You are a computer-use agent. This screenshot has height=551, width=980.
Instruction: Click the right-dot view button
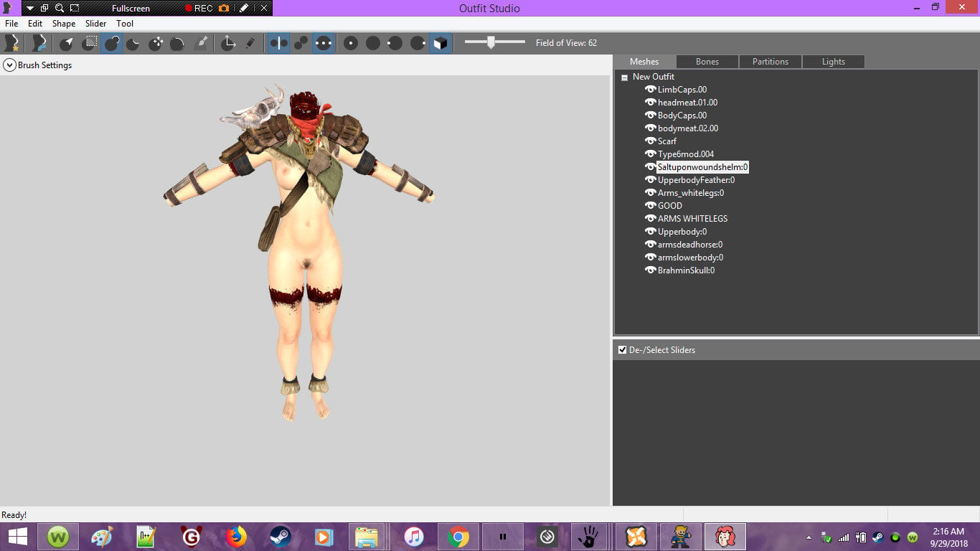pyautogui.click(x=418, y=43)
